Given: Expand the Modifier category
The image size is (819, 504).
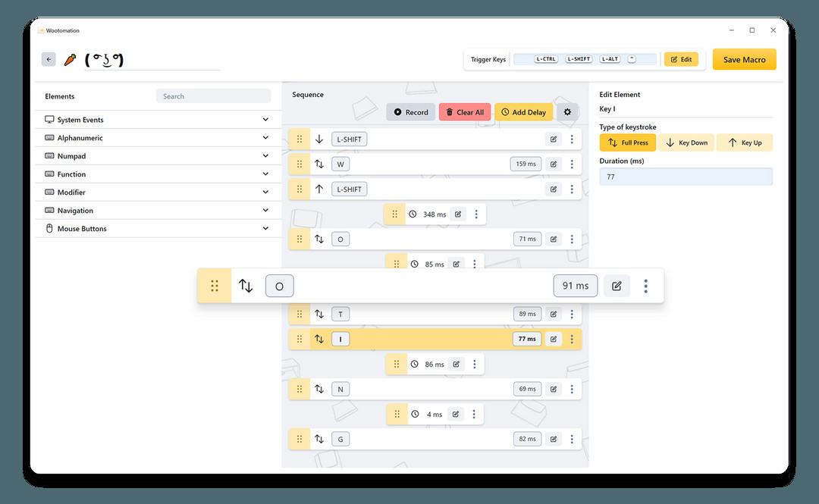Looking at the screenshot, I should (x=158, y=193).
